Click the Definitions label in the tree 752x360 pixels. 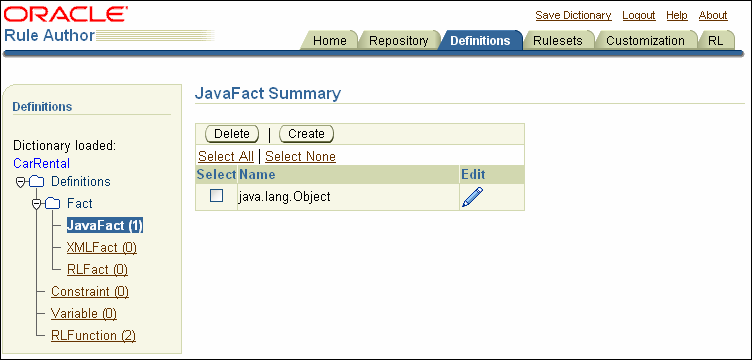point(81,182)
